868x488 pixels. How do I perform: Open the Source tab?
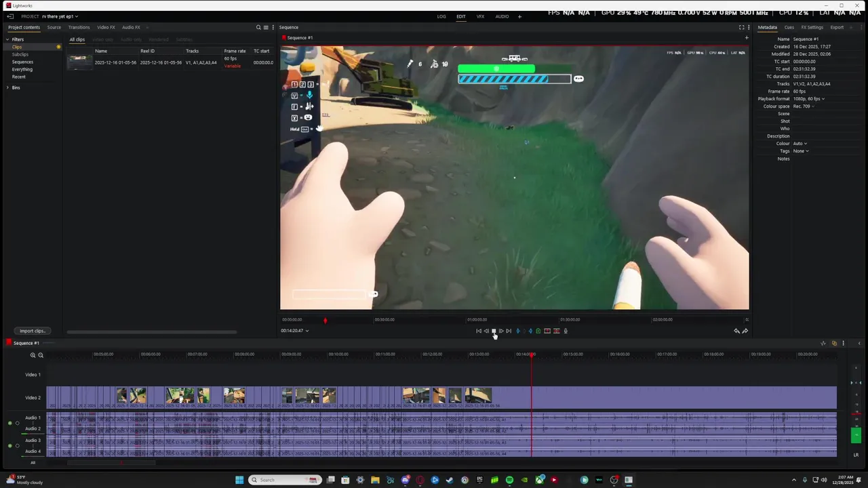[54, 27]
